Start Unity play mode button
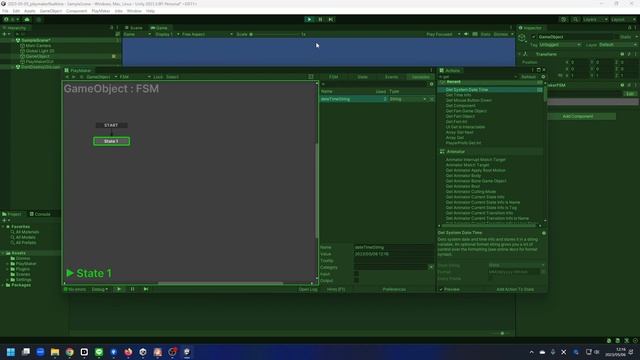The height and width of the screenshot is (360, 640). point(309,19)
